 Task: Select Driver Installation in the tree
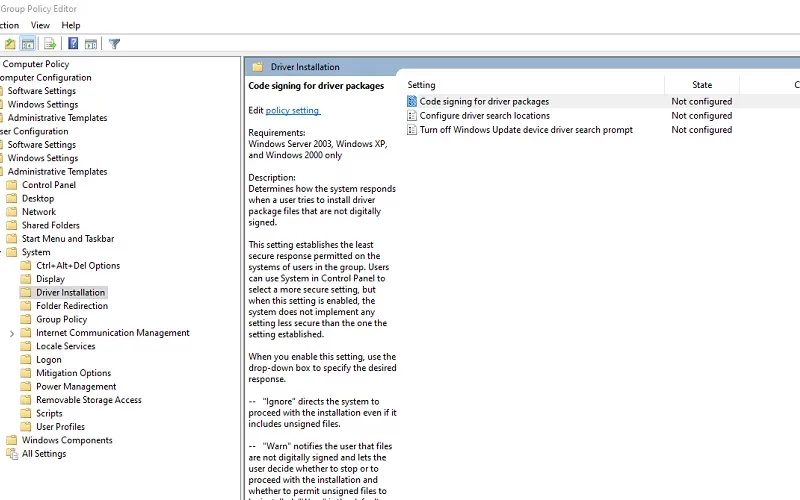(x=70, y=292)
